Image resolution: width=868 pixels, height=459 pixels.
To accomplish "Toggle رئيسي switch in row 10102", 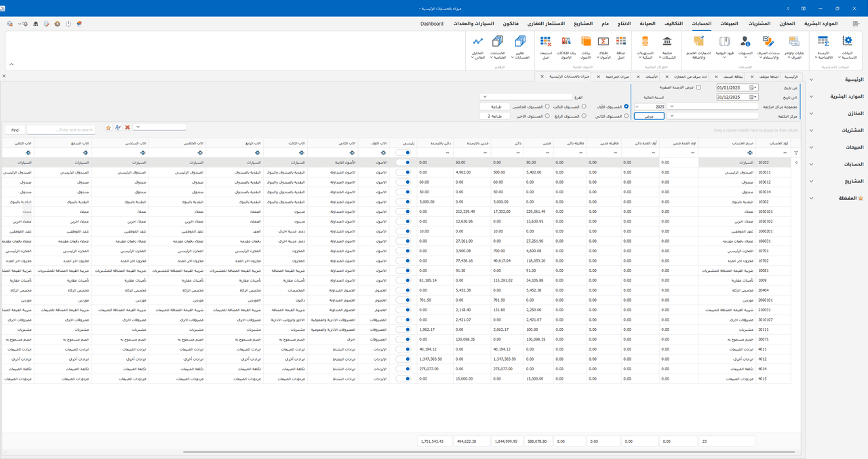I will pyautogui.click(x=405, y=163).
